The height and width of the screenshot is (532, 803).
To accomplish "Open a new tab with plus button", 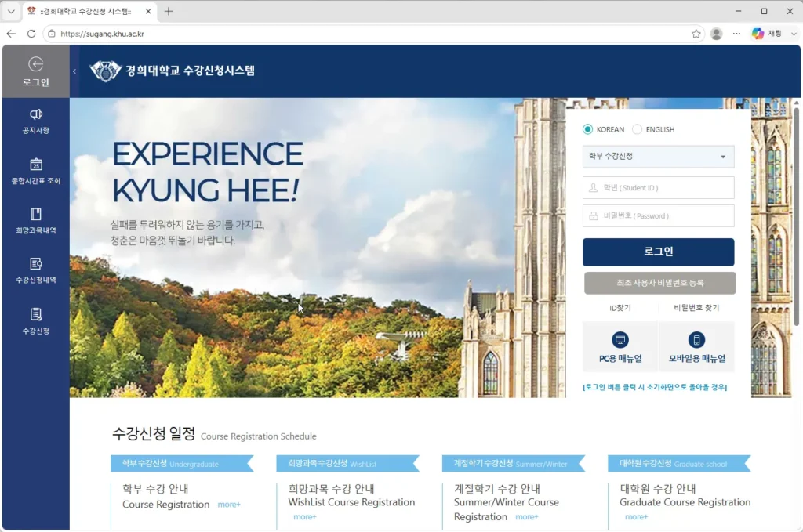I will coord(169,11).
